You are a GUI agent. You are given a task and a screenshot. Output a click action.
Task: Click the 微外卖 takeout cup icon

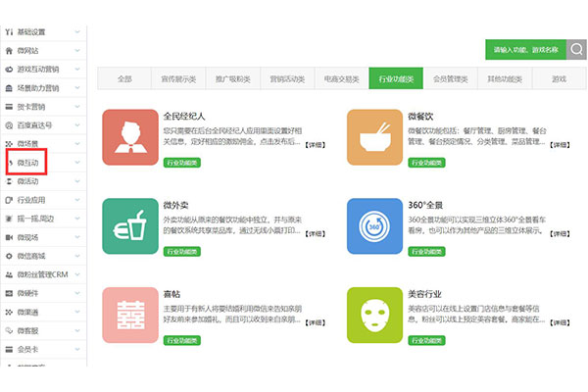click(130, 226)
